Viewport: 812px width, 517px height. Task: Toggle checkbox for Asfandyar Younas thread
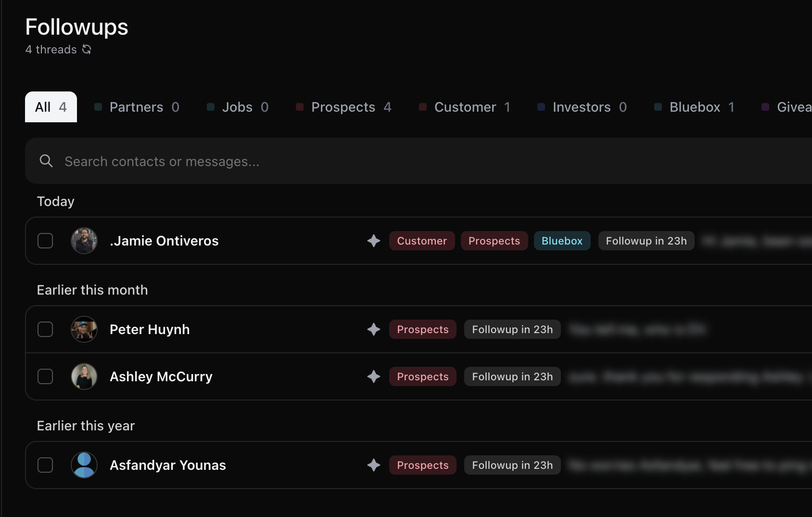pyautogui.click(x=45, y=465)
